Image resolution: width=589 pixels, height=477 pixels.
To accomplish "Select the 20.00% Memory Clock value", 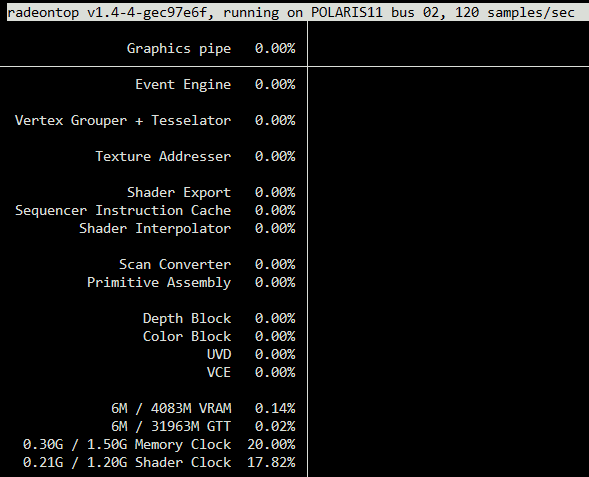I will 271,444.
